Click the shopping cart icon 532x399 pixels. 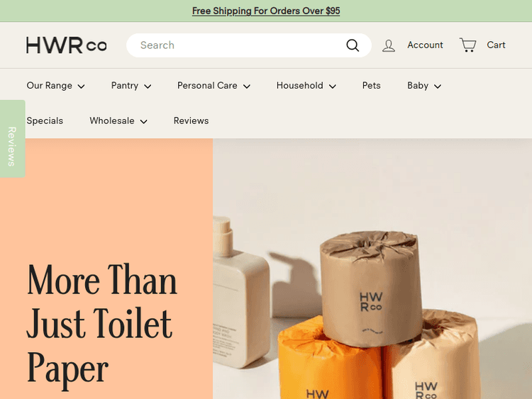(x=468, y=45)
